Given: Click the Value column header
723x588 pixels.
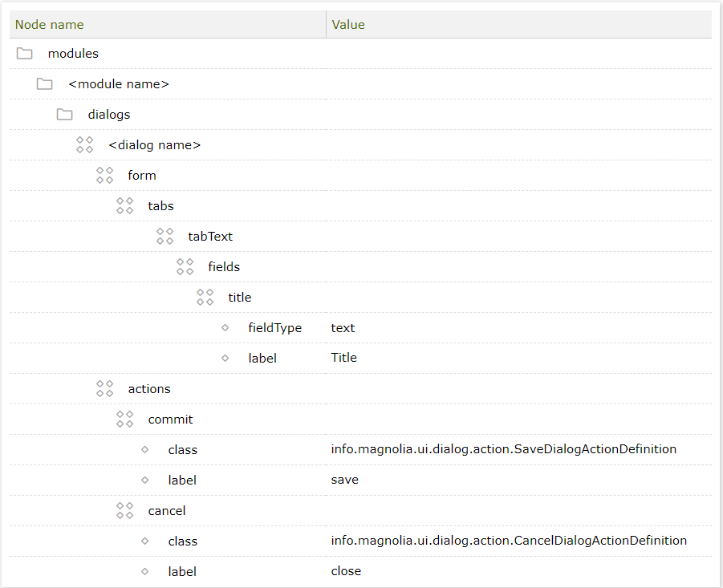Looking at the screenshot, I should pyautogui.click(x=348, y=24).
